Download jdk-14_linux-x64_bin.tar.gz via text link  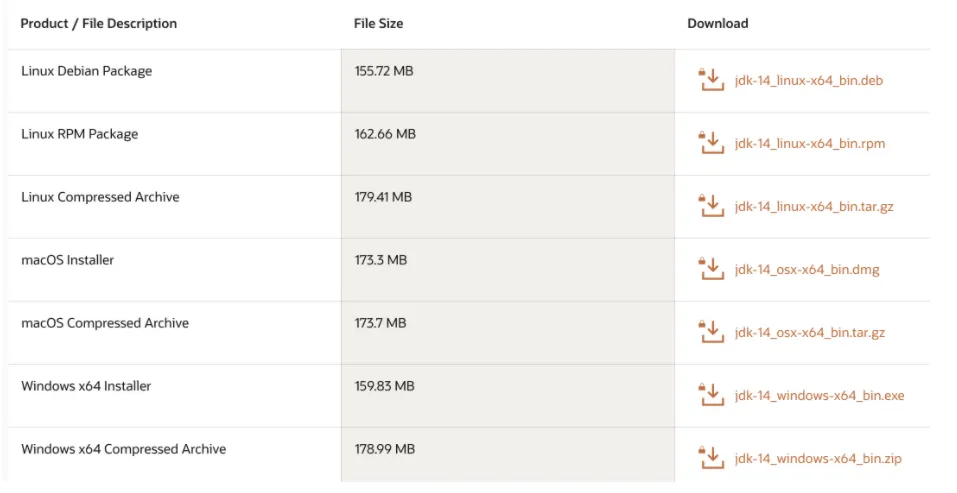point(813,207)
